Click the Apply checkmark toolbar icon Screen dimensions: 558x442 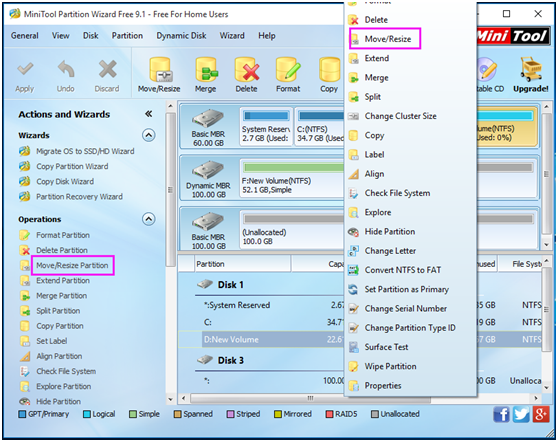click(25, 69)
